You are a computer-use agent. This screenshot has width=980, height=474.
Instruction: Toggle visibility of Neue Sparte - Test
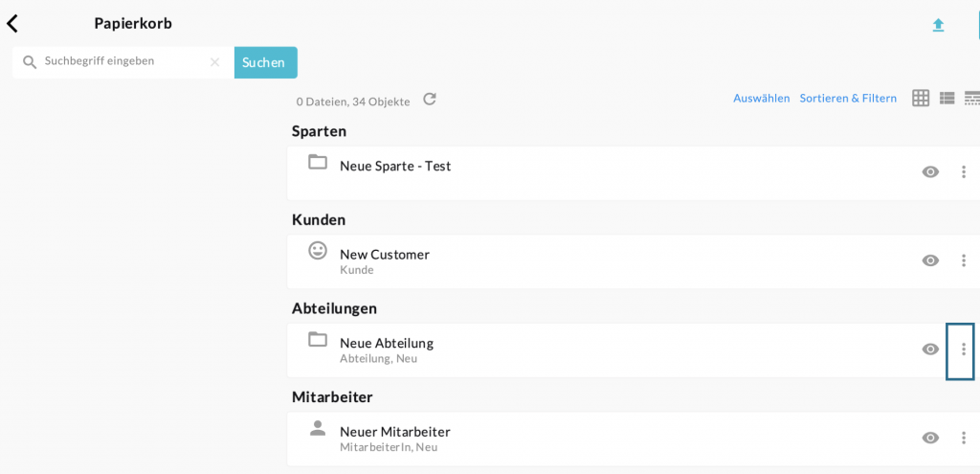click(x=930, y=172)
